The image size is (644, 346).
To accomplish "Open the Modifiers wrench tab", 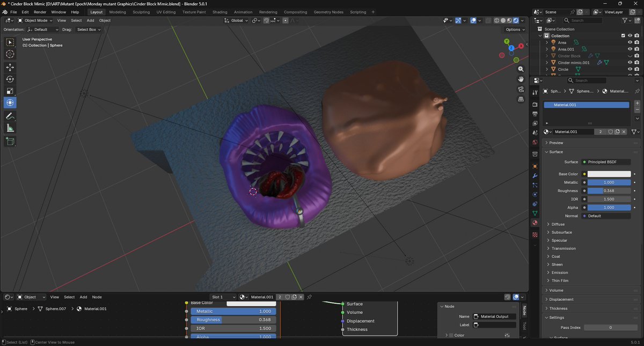I will pos(535,176).
